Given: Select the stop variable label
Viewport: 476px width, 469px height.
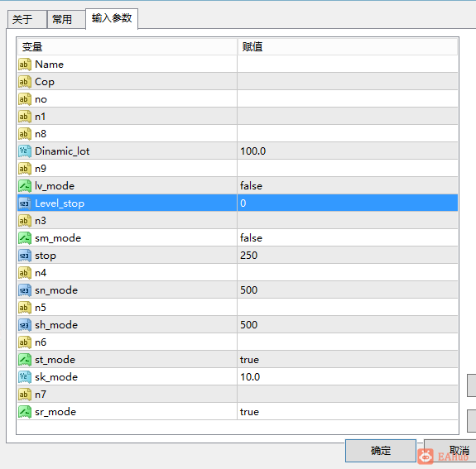Looking at the screenshot, I should (x=46, y=256).
